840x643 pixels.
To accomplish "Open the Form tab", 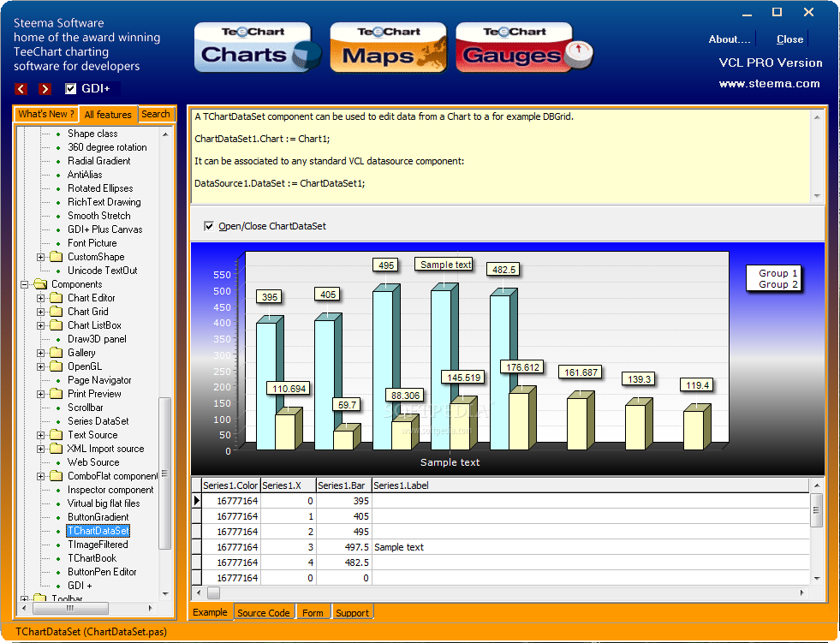I will (313, 612).
